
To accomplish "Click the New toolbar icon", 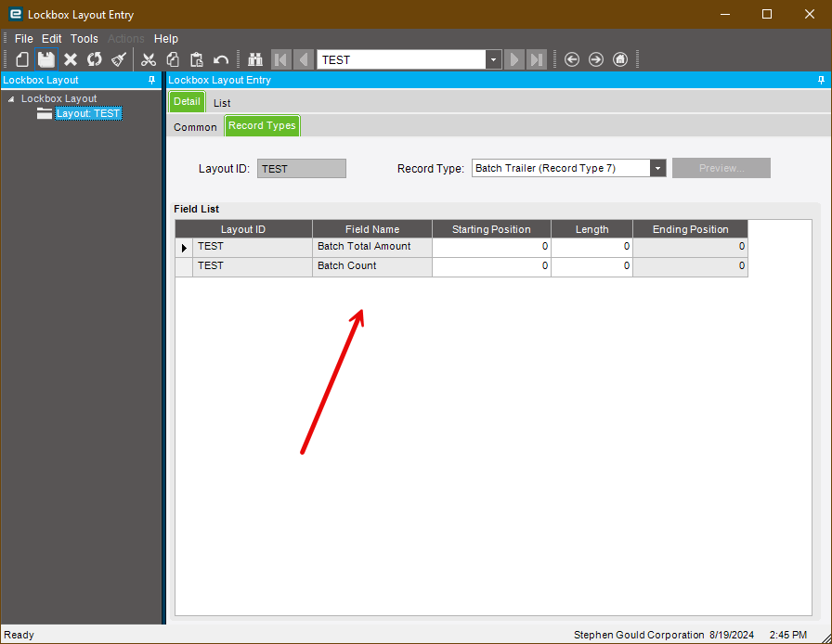I will (x=21, y=59).
